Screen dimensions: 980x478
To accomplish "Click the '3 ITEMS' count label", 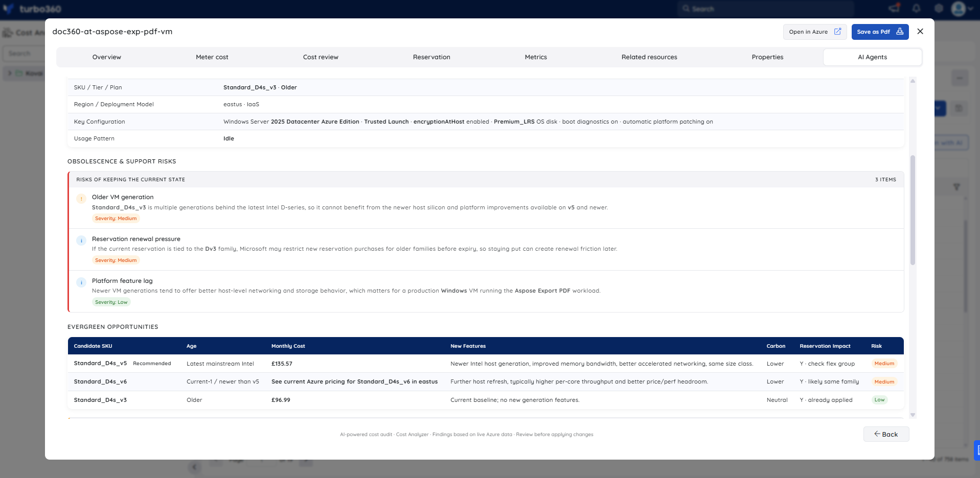I will tap(885, 180).
